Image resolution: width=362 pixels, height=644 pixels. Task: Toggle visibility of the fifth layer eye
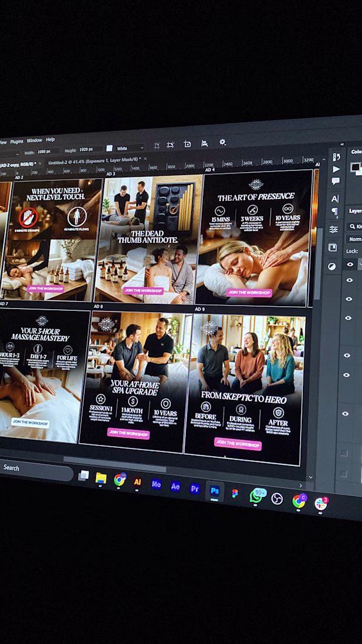[347, 355]
